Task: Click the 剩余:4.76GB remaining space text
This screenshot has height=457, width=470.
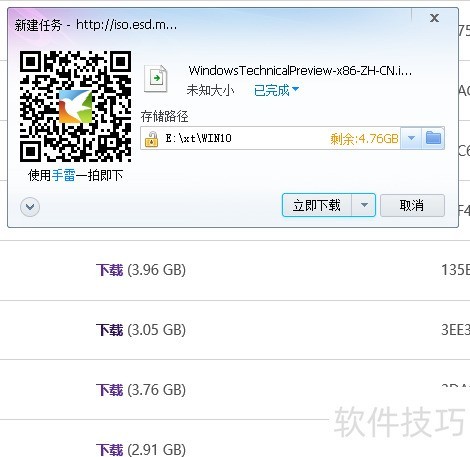Action: click(x=364, y=138)
